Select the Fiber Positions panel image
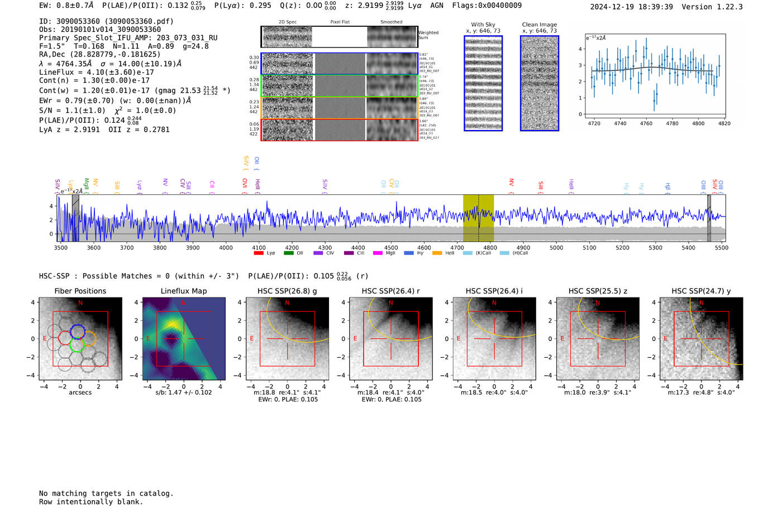Screen dimensions: 782x532 coord(80,339)
